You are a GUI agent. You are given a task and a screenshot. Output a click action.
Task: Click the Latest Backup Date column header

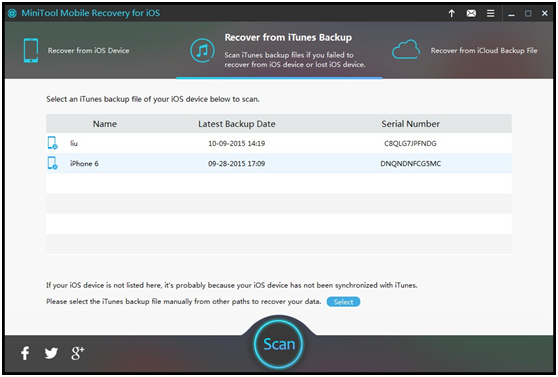pos(237,124)
